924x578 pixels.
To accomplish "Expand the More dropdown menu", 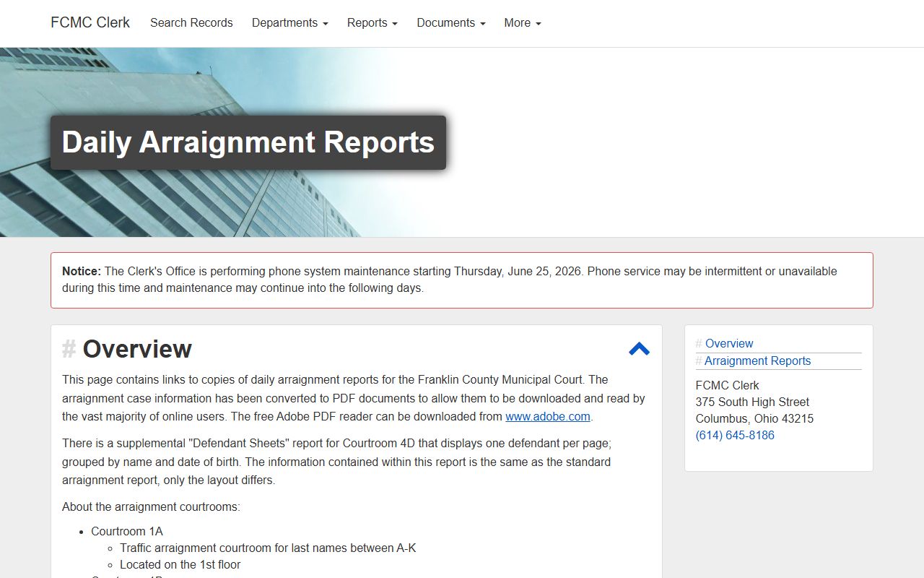I will pyautogui.click(x=522, y=22).
